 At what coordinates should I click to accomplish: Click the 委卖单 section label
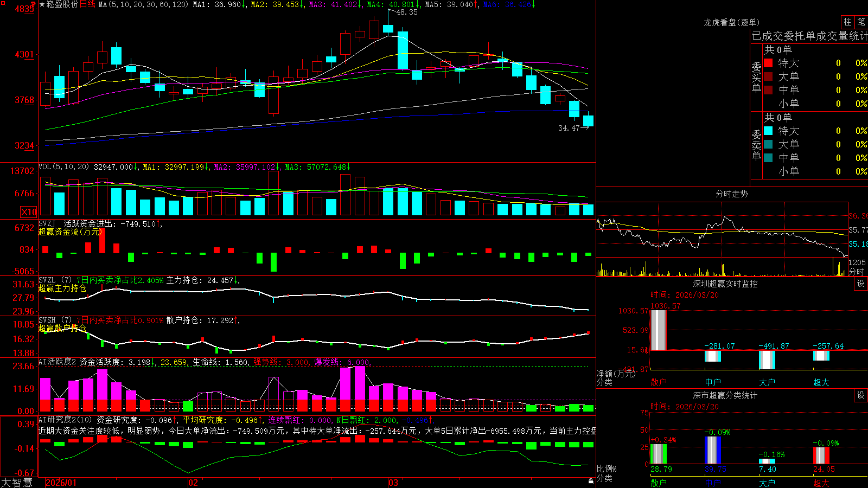pos(756,145)
